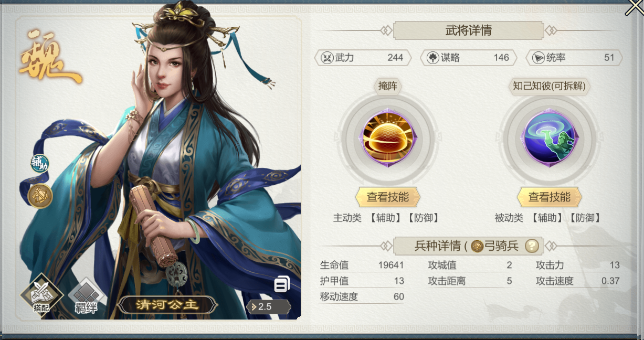Click the 辅助 support badge icon
The height and width of the screenshot is (340, 644).
(x=40, y=164)
